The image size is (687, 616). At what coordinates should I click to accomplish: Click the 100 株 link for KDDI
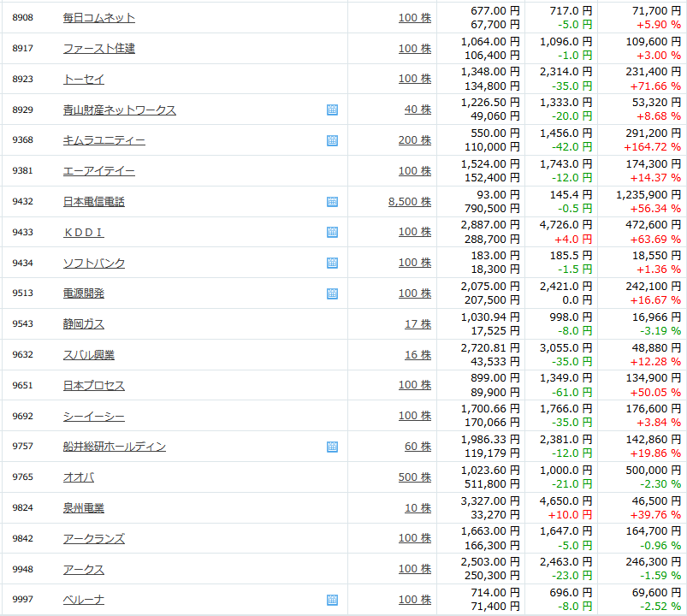point(415,232)
